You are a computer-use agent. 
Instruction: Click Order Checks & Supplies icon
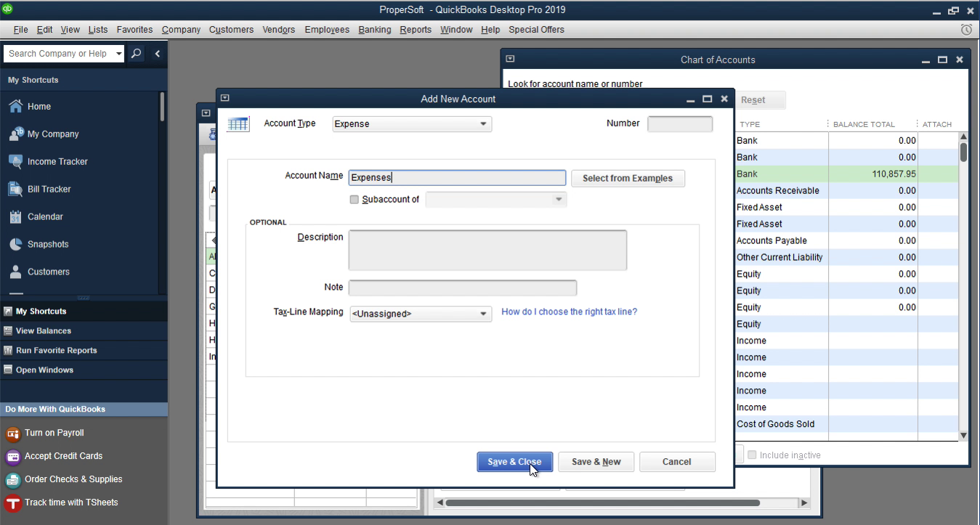click(x=12, y=480)
